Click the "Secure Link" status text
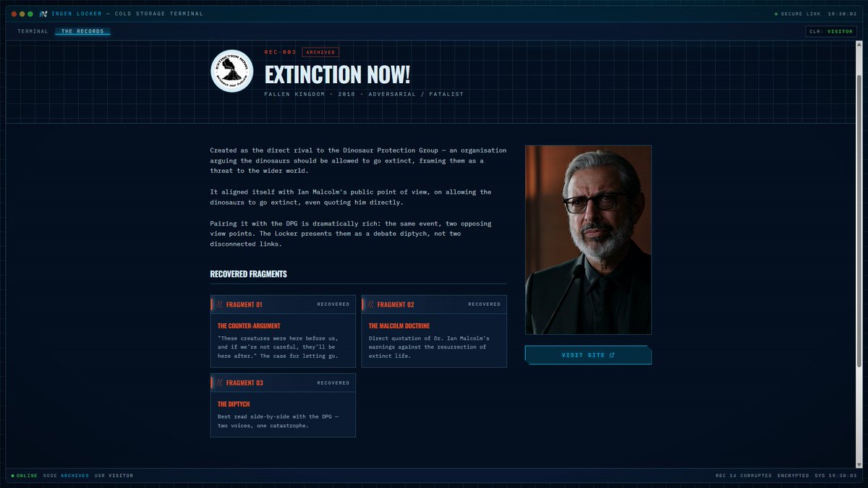The image size is (868, 488). pos(801,14)
